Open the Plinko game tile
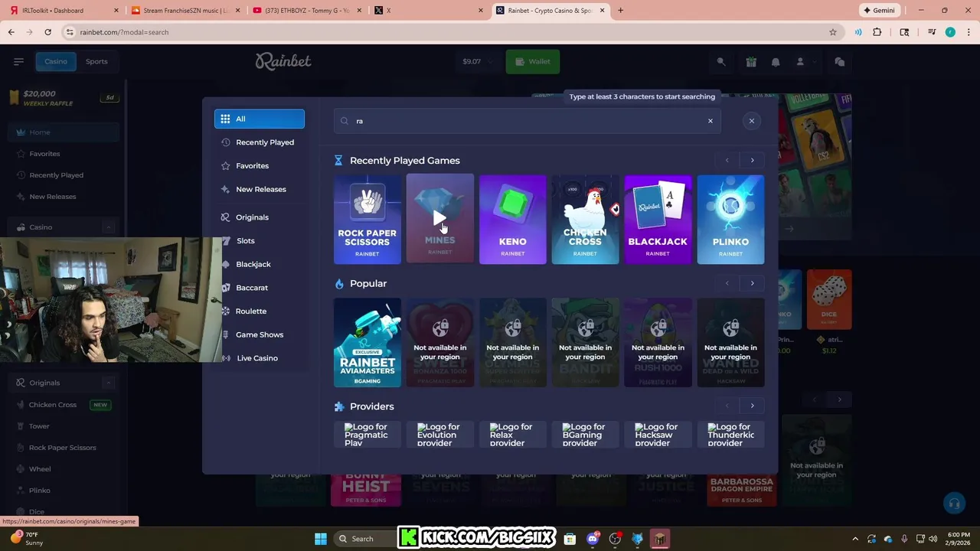980x551 pixels. (x=730, y=220)
